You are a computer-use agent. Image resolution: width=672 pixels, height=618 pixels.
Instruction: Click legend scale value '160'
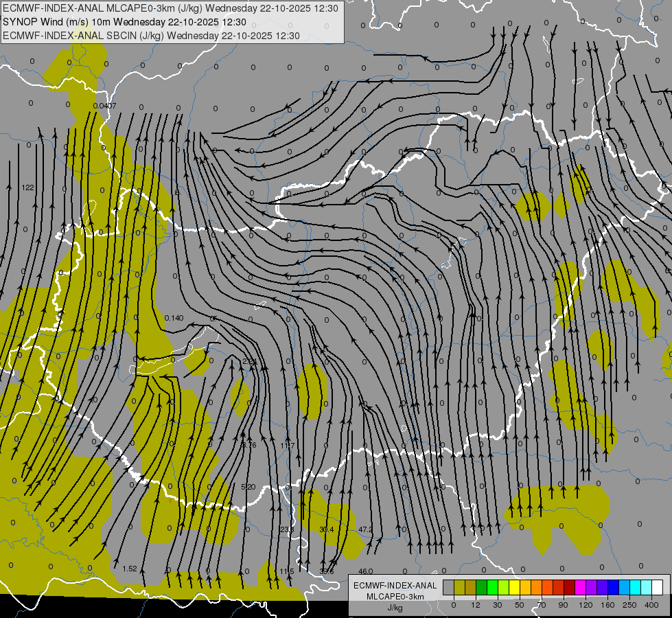(x=607, y=605)
